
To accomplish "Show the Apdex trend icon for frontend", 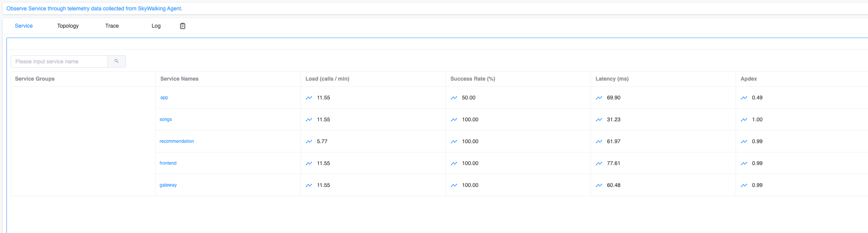I will click(744, 164).
